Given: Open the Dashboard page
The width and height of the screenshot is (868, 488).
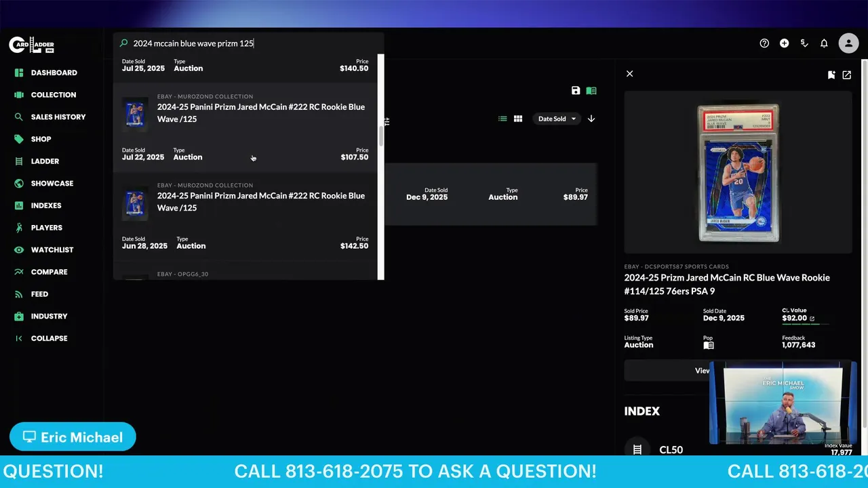Looking at the screenshot, I should pos(54,73).
